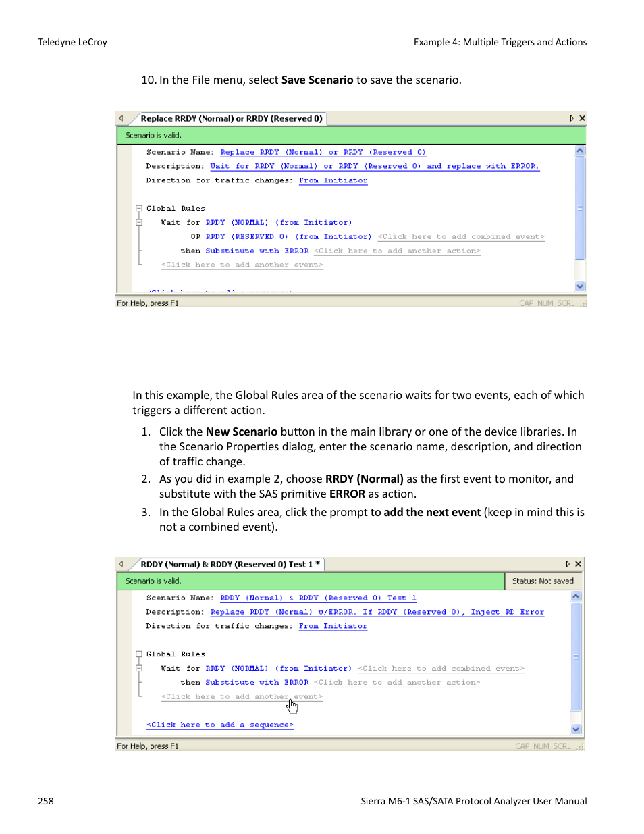This screenshot has width=644, height=834.
Task: Click 'add combined event' prompt in upper window
Action: [461, 237]
